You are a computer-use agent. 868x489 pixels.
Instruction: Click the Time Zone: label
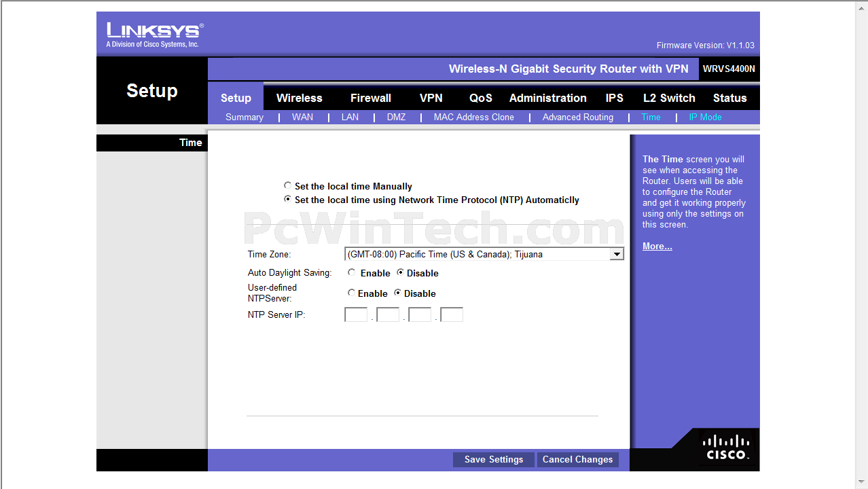click(x=269, y=255)
